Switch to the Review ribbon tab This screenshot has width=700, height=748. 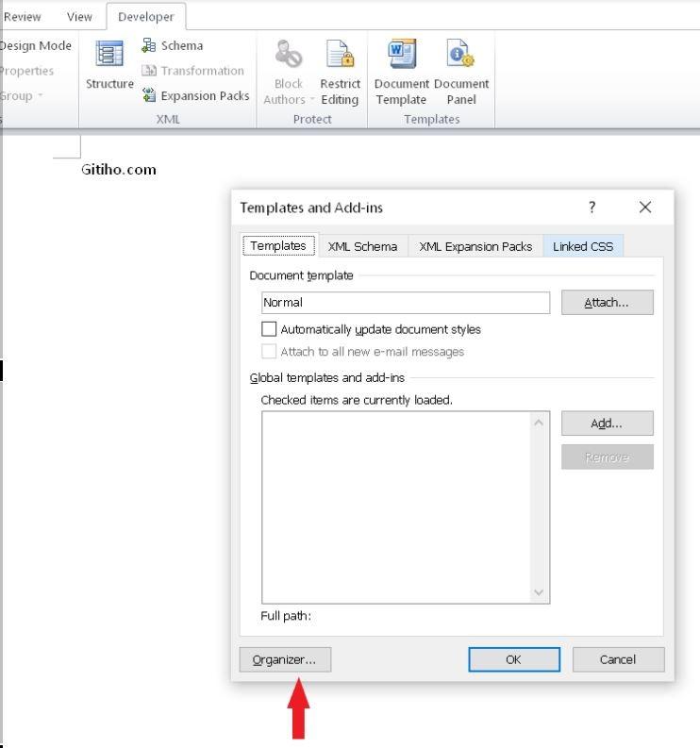tap(22, 17)
